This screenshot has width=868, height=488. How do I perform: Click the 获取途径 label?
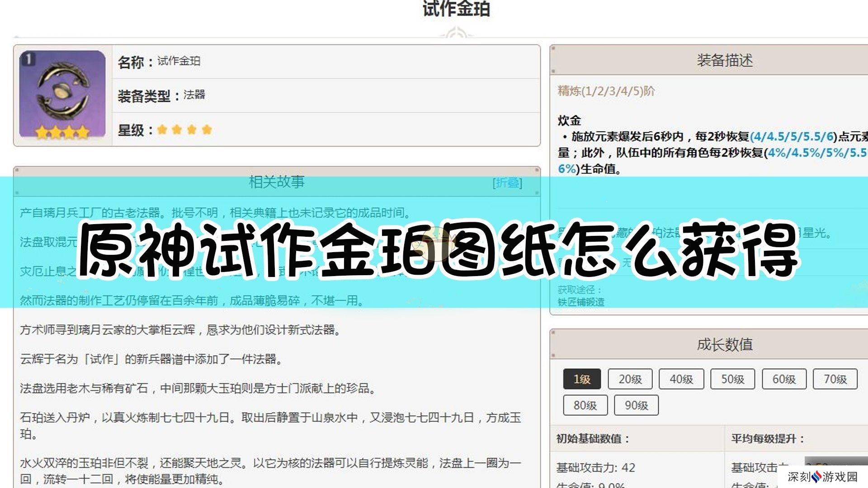[x=579, y=290]
